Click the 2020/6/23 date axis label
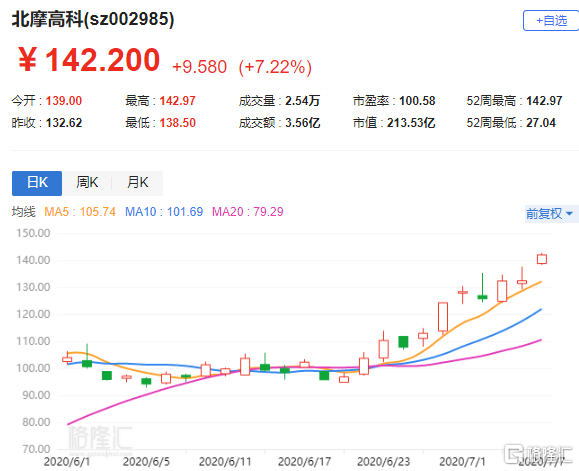The height and width of the screenshot is (471, 579). click(x=384, y=462)
